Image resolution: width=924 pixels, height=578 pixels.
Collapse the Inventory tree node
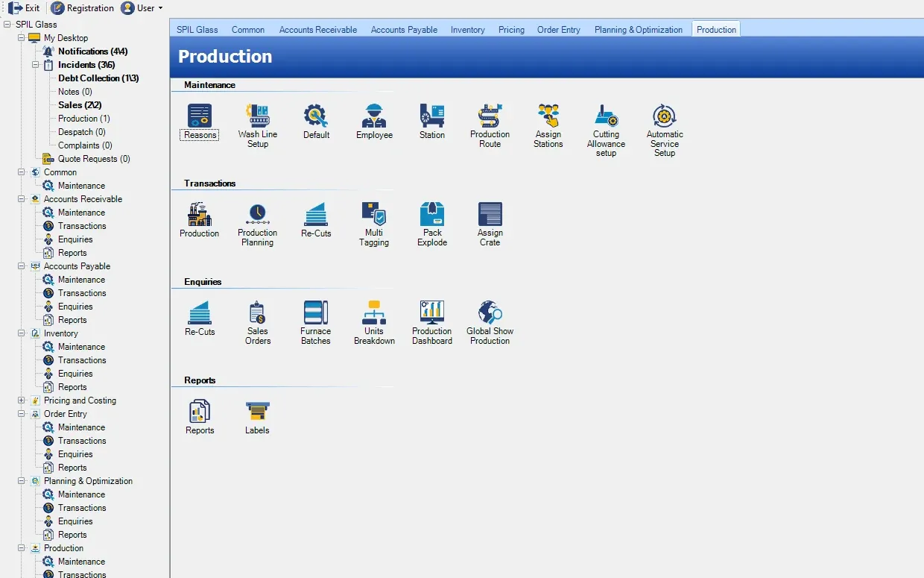22,333
